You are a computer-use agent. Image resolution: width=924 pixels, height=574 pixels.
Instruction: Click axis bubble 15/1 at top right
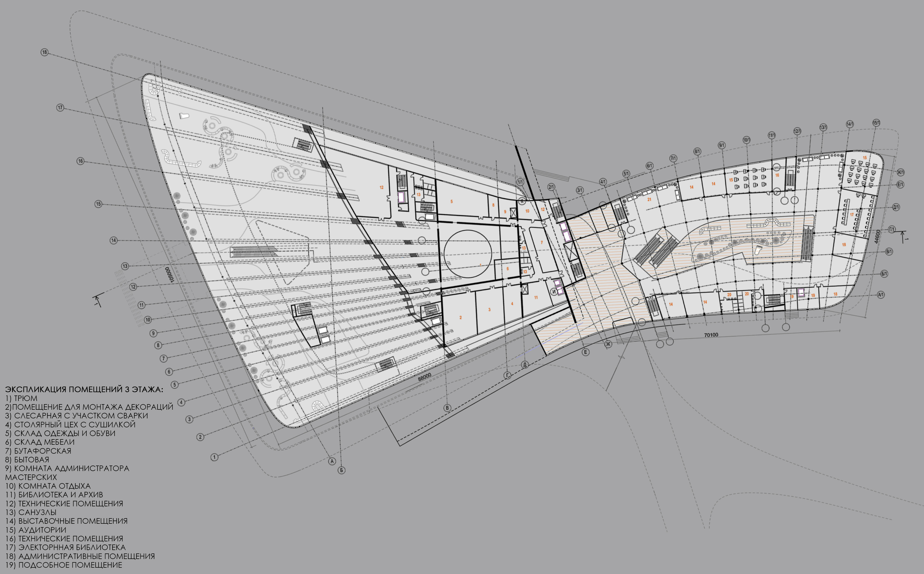[x=876, y=123]
